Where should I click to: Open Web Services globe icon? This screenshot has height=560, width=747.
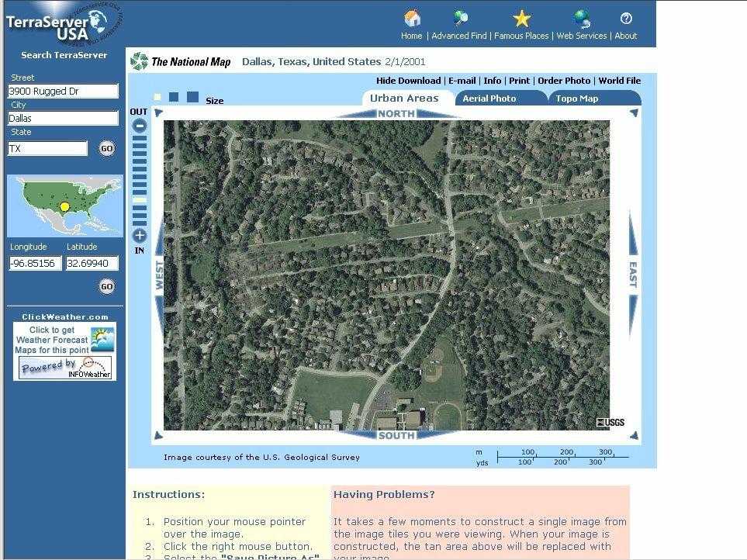(581, 19)
